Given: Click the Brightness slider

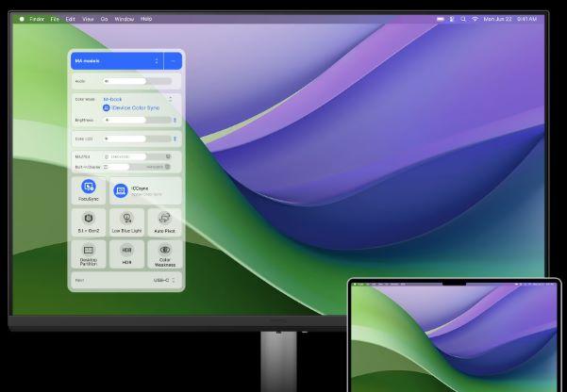Looking at the screenshot, I should (138, 121).
